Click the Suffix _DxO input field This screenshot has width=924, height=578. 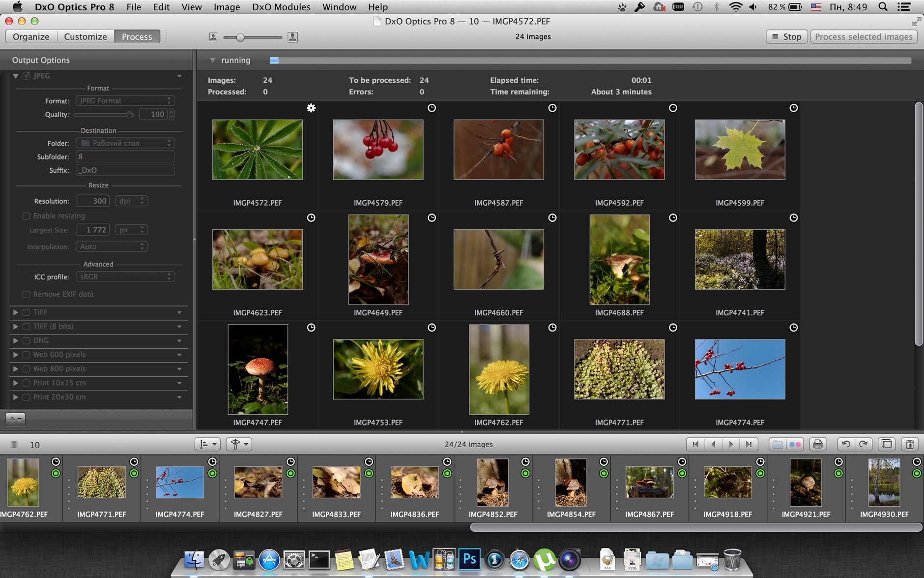pos(125,170)
